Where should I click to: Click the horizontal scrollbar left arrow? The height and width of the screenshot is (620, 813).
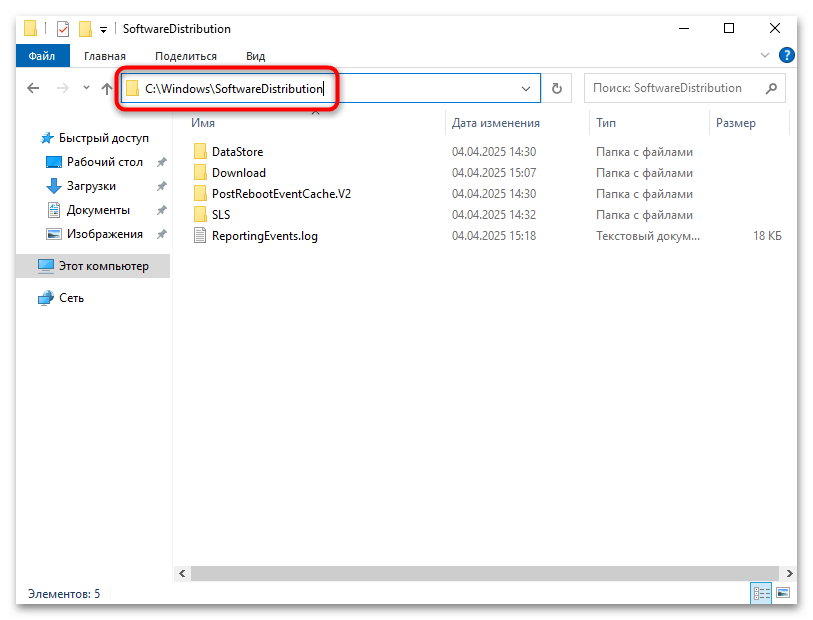tap(182, 573)
